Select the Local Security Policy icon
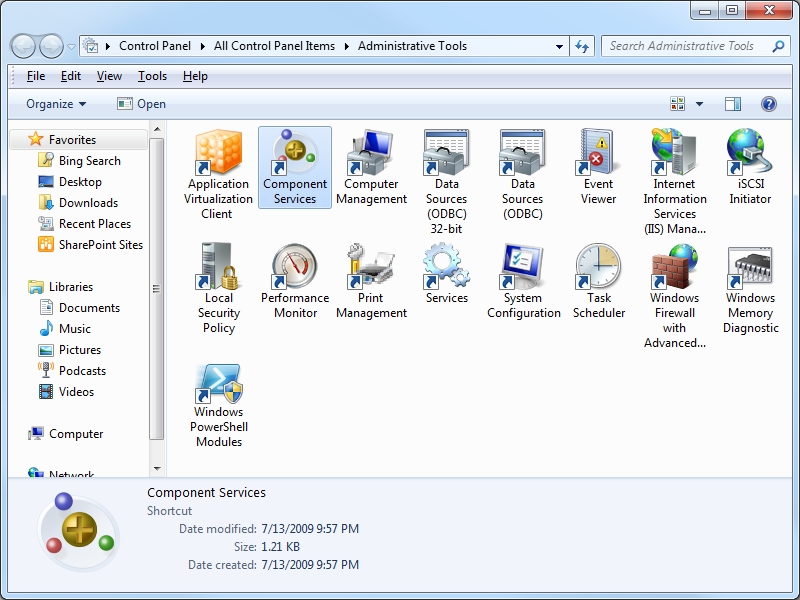Screen dimensions: 800x600 tap(218, 267)
